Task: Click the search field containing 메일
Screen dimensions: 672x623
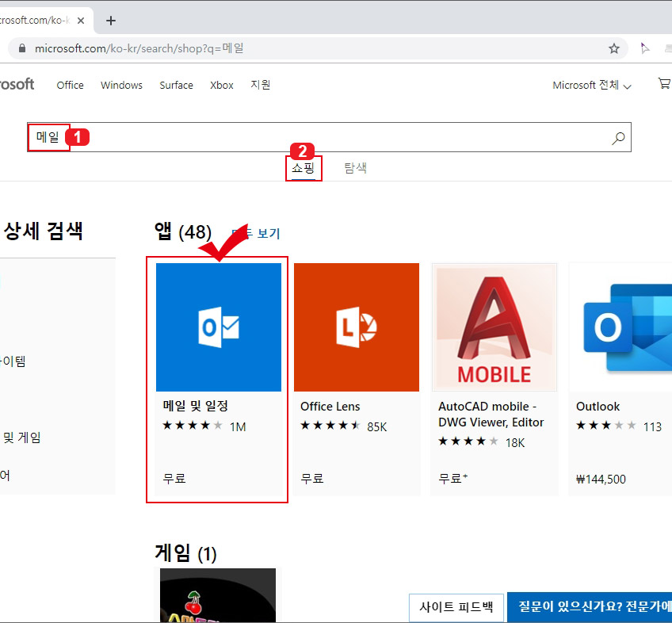Action: click(329, 137)
